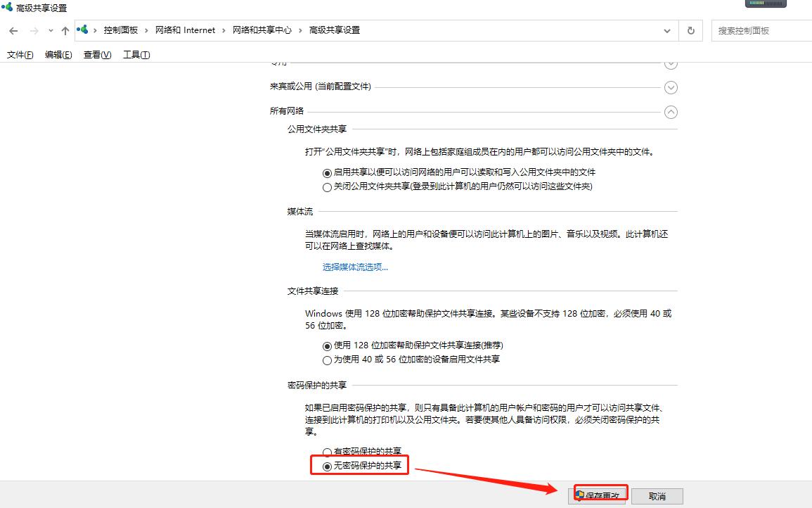Refresh the page using the refresh icon
The image size is (812, 508).
690,30
